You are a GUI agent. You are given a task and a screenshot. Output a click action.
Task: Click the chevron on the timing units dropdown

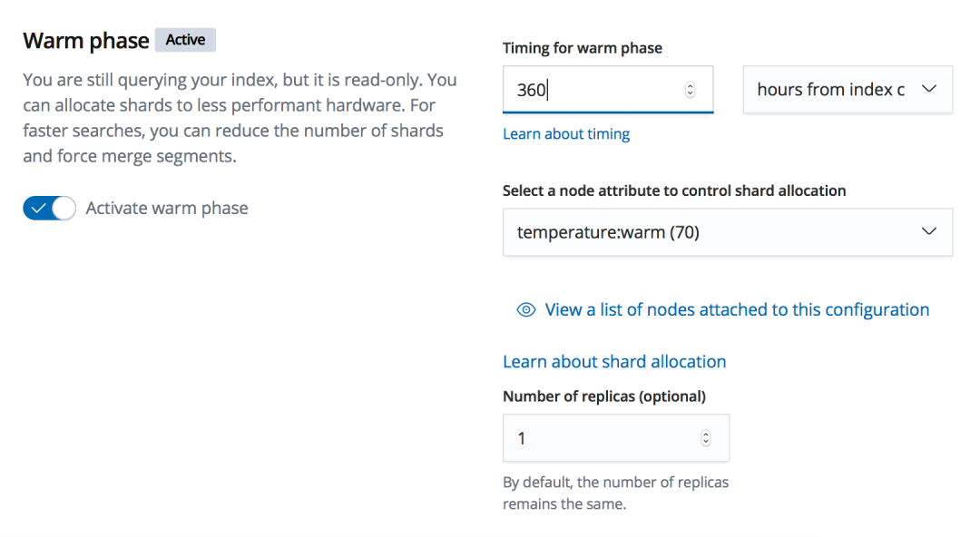click(x=928, y=89)
